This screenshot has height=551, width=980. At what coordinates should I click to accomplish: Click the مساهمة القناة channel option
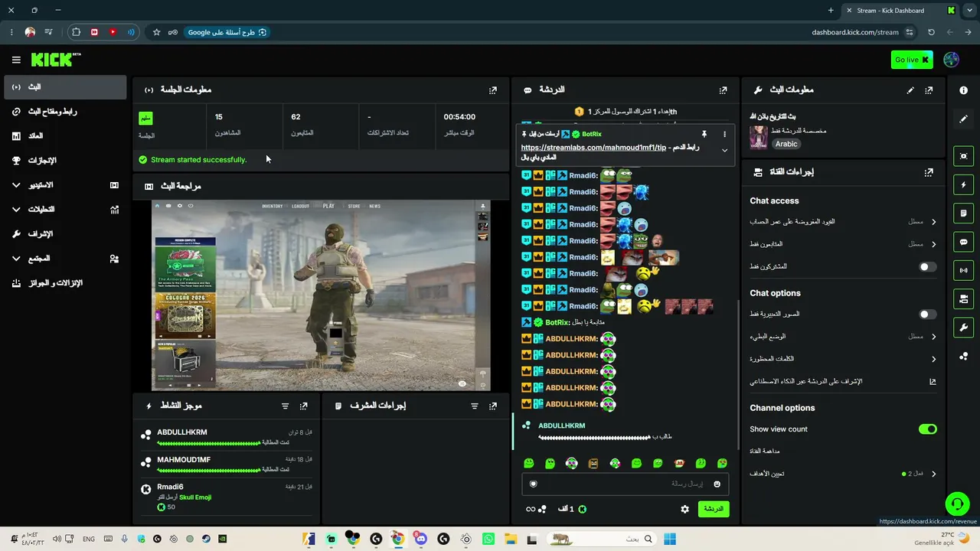(764, 452)
